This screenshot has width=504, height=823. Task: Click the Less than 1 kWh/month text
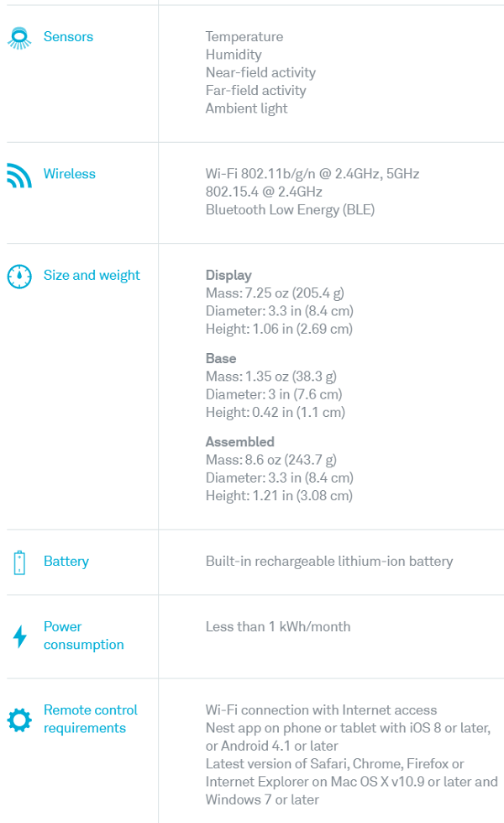pyautogui.click(x=278, y=627)
